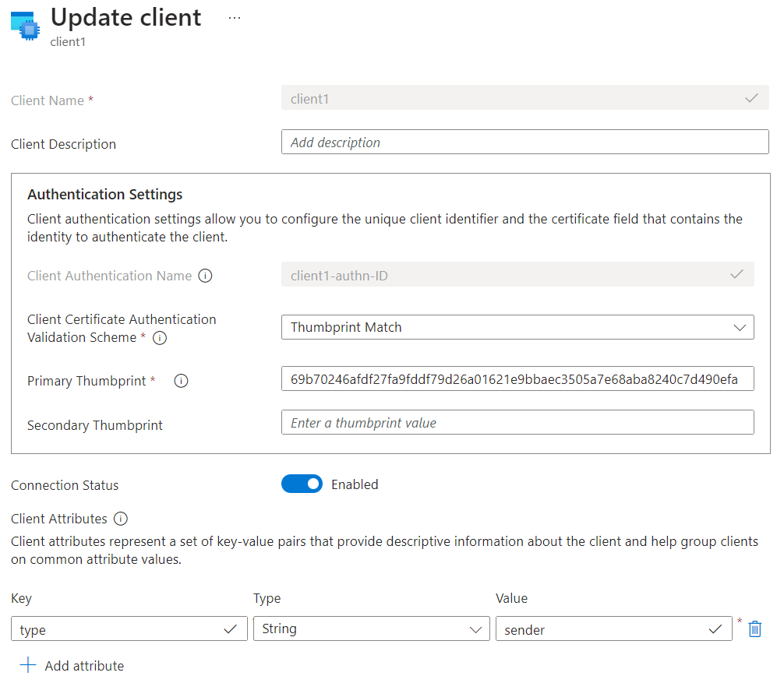This screenshot has width=784, height=676.
Task: Click into the Primary Thumbprint field
Action: pos(517,379)
